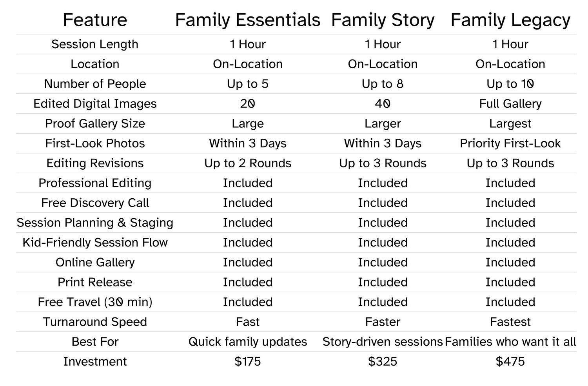Viewport: 588px width, 386px height.
Task: Select the Families who want it all text
Action: (510, 342)
